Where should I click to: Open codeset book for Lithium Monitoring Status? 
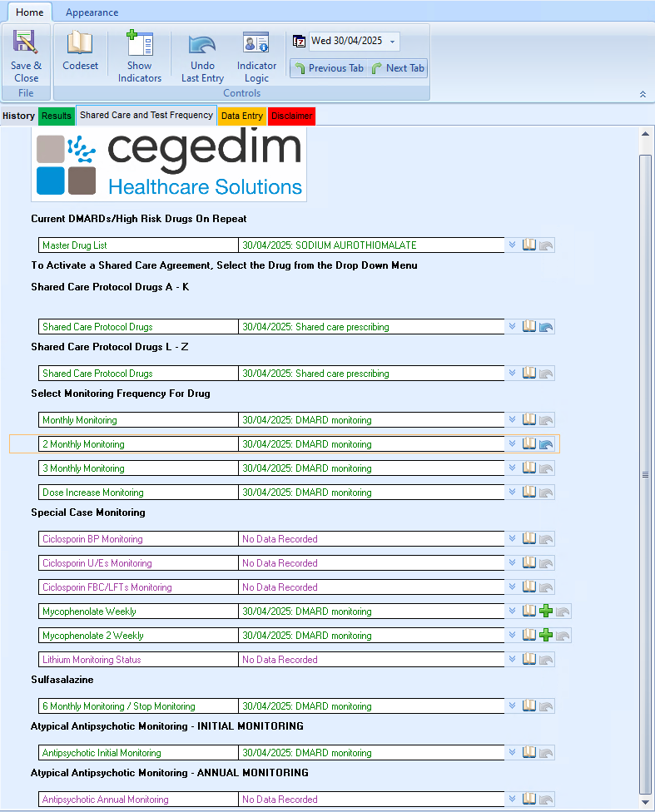click(529, 659)
